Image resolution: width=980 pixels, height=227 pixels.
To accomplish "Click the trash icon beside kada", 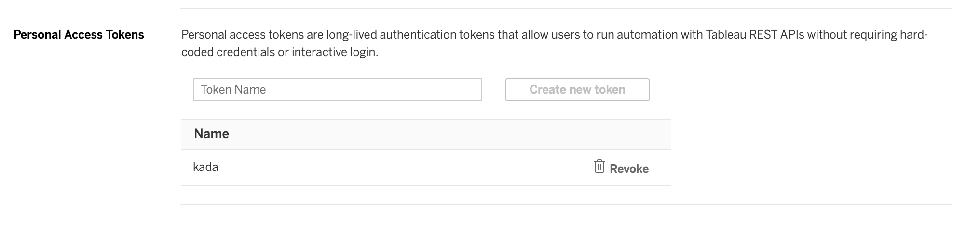I will pos(599,167).
